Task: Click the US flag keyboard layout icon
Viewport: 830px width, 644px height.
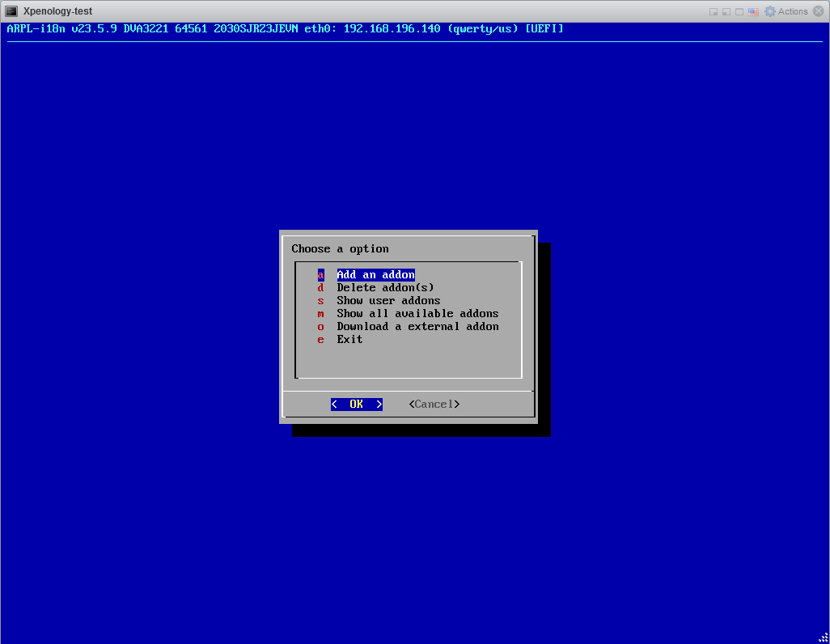Action: click(753, 11)
